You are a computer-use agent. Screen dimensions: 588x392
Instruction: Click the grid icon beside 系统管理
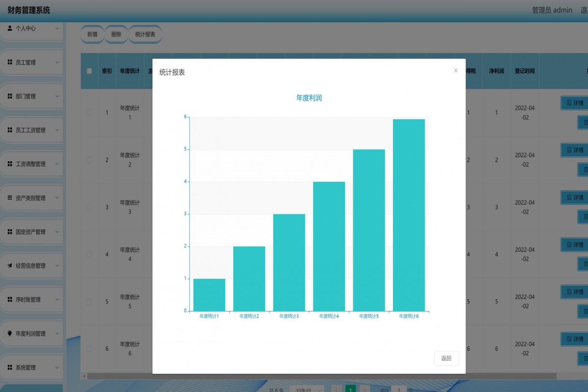[10, 367]
